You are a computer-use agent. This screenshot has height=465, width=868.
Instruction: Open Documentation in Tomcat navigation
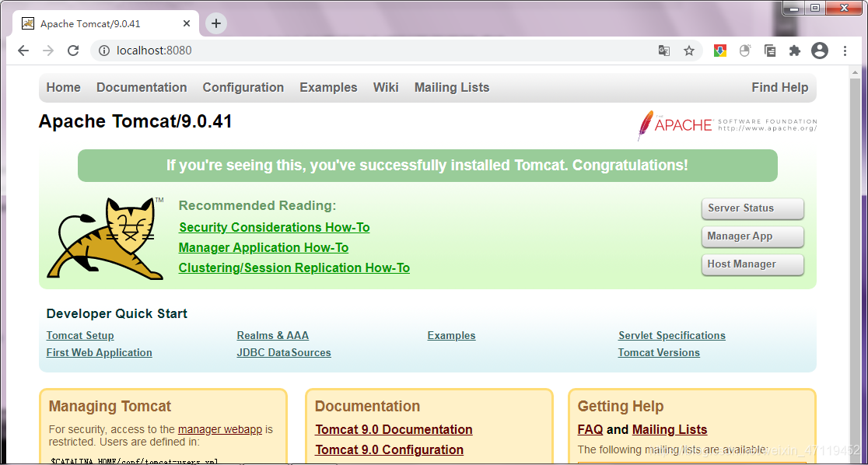142,87
